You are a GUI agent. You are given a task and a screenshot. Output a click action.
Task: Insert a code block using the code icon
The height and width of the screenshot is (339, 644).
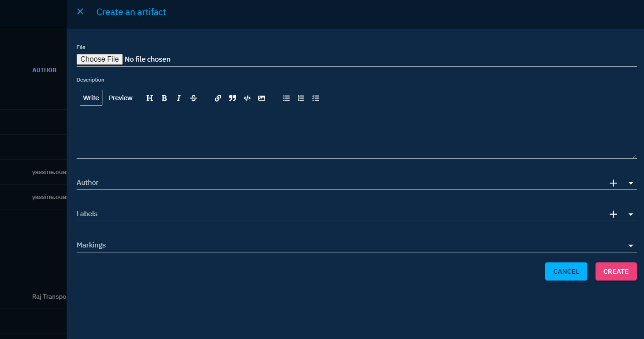[x=247, y=98]
